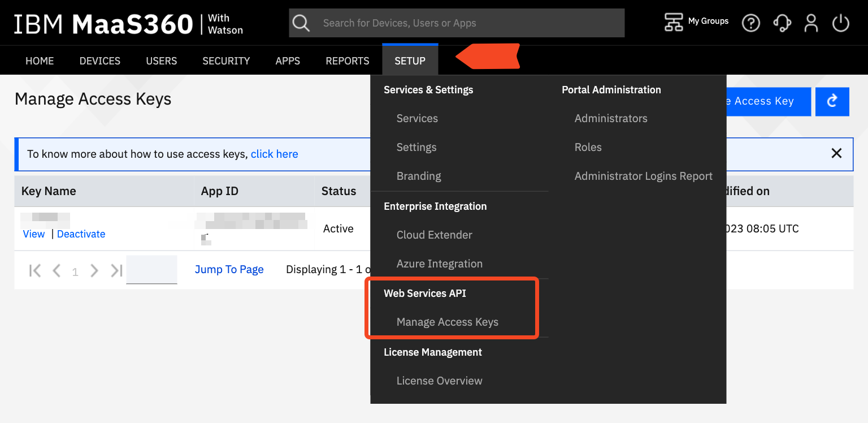Click the power logout icon
The height and width of the screenshot is (423, 868).
pyautogui.click(x=841, y=23)
